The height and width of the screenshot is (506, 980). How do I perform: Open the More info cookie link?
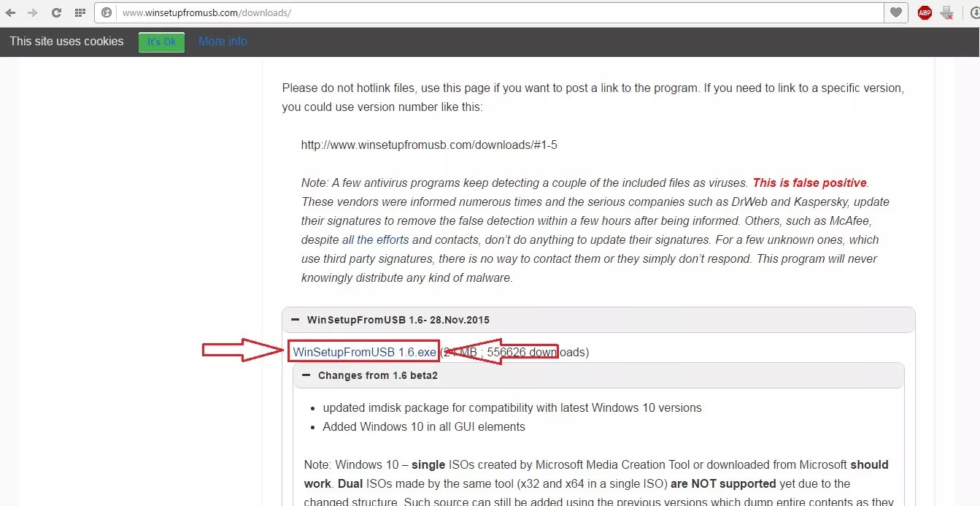223,42
